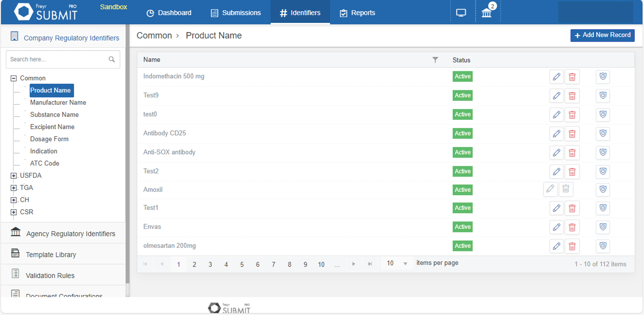Screen dimensions: 644x315
Task: Switch to the Submissions tab
Action: [x=235, y=13]
